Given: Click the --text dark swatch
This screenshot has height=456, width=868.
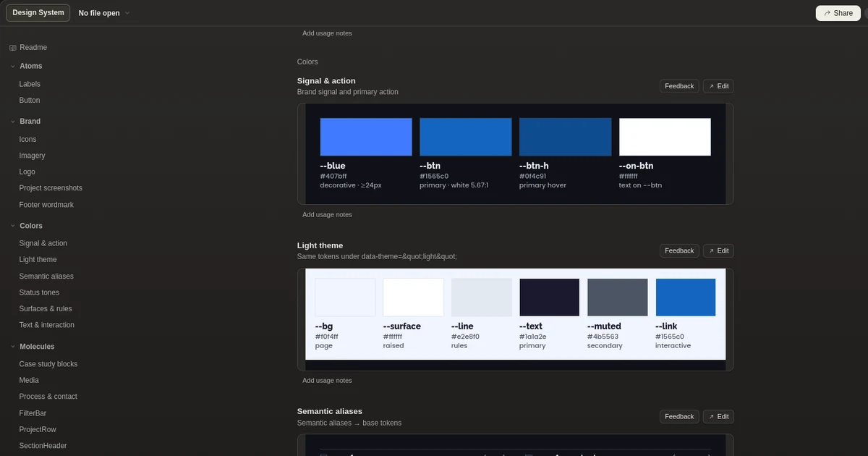Looking at the screenshot, I should click(550, 297).
